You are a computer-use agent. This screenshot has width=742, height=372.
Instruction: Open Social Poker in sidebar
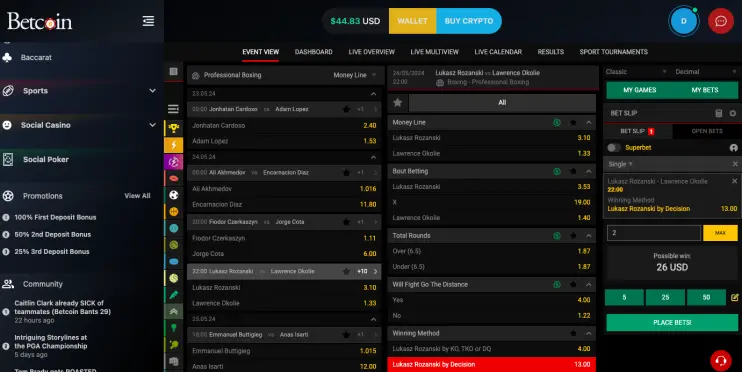[x=45, y=159]
